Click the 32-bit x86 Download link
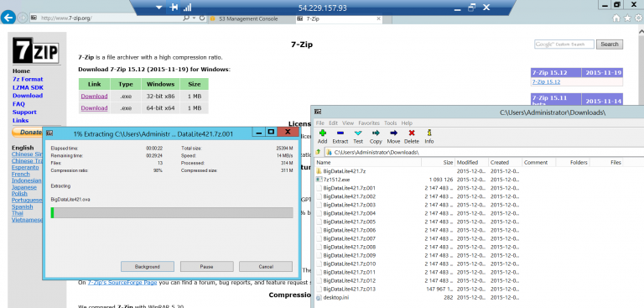644x308 pixels. click(94, 97)
